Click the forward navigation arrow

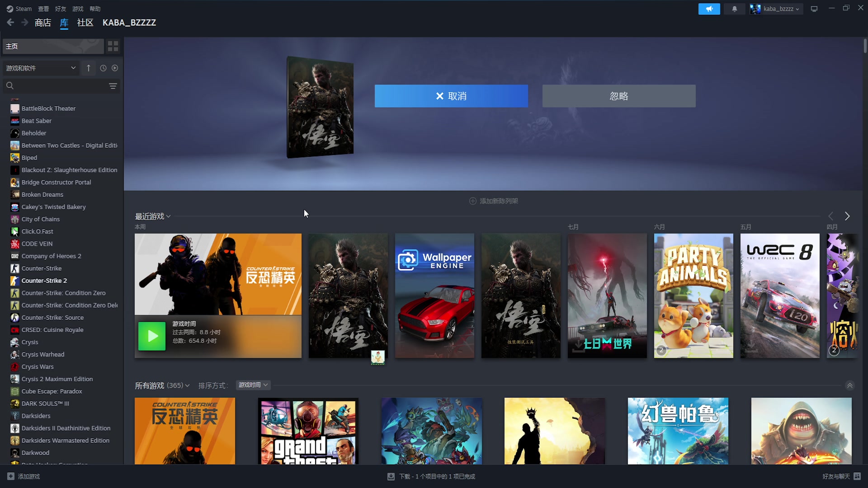[x=25, y=23]
